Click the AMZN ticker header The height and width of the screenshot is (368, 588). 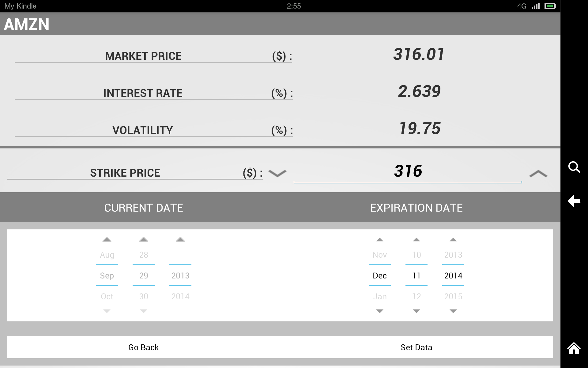(x=27, y=24)
